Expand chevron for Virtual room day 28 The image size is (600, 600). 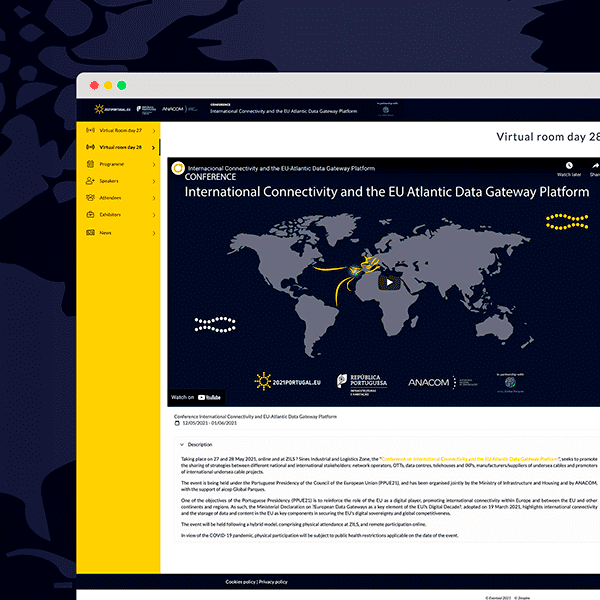[x=153, y=148]
